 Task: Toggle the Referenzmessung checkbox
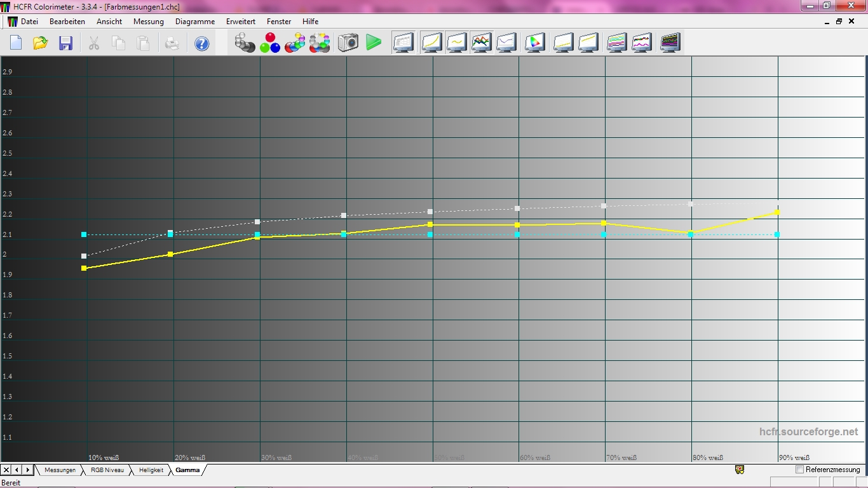[x=799, y=470]
